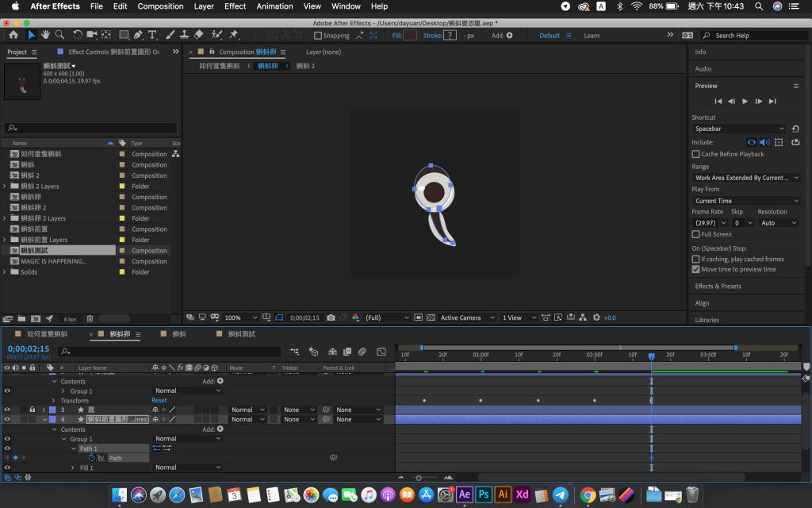Check Cache Before Playback option

pos(695,154)
